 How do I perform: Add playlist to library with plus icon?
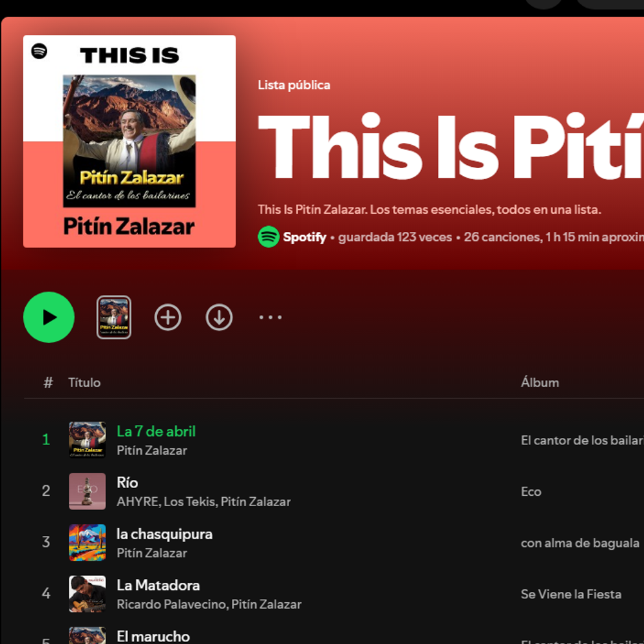(167, 317)
